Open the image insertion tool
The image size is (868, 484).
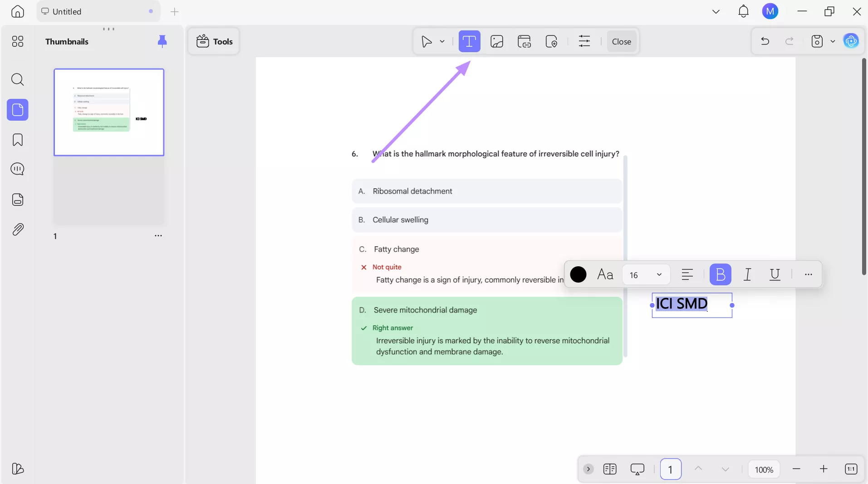[x=496, y=41]
